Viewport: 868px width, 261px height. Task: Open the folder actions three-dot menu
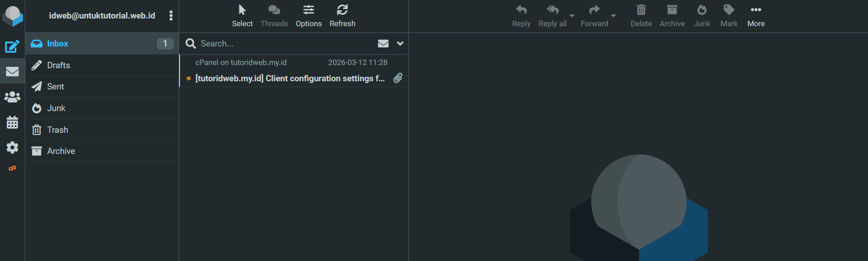tap(171, 16)
